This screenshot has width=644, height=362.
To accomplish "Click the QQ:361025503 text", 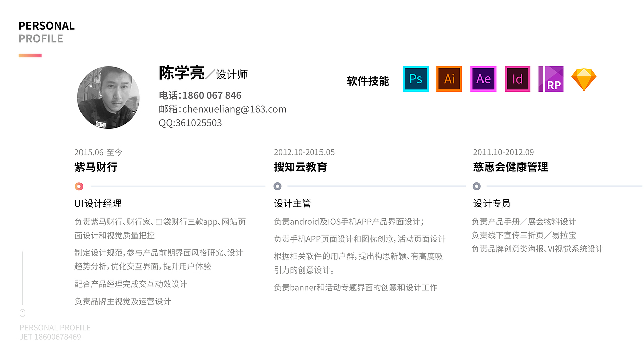I will click(x=191, y=123).
